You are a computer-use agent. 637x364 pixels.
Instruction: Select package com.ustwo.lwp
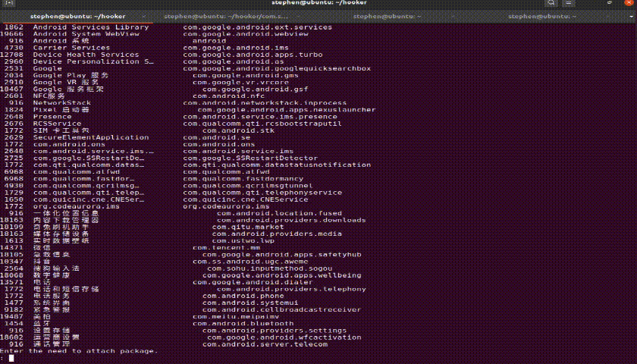(x=243, y=240)
